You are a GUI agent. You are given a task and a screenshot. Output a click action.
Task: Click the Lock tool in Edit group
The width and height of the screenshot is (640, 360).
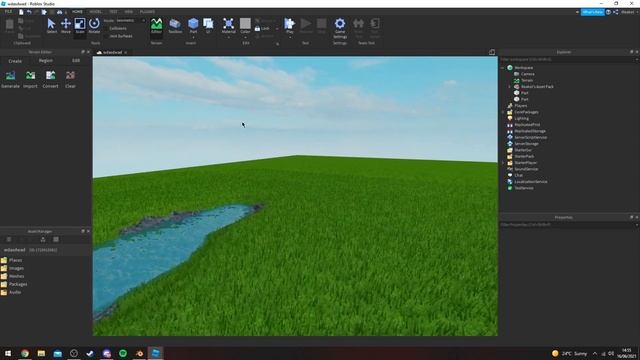(262, 29)
